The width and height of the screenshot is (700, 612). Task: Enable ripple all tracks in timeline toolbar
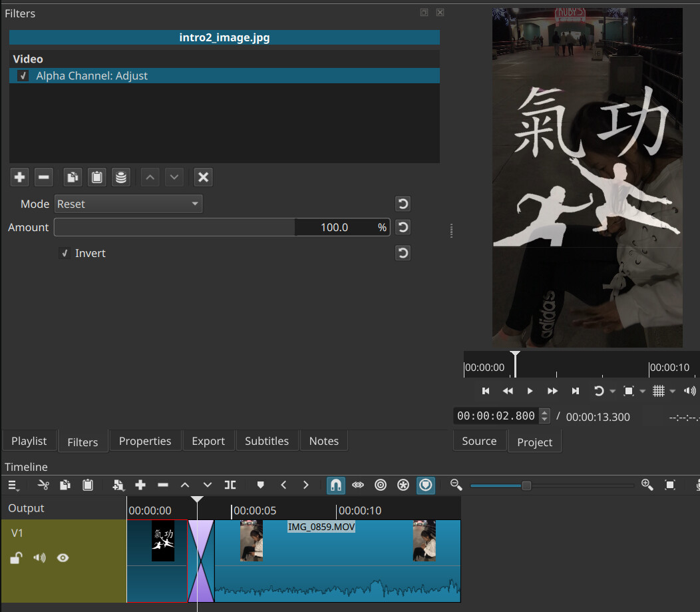pos(403,485)
